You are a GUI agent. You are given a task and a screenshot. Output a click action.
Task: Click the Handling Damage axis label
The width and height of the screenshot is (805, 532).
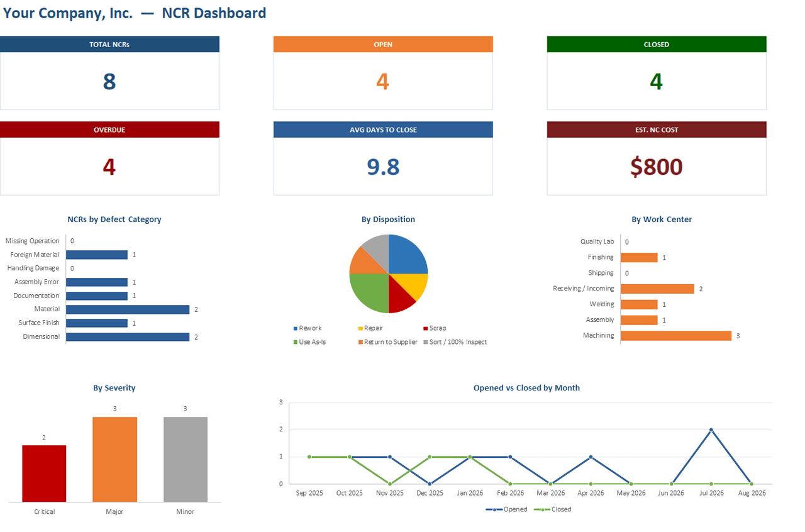[x=33, y=268]
